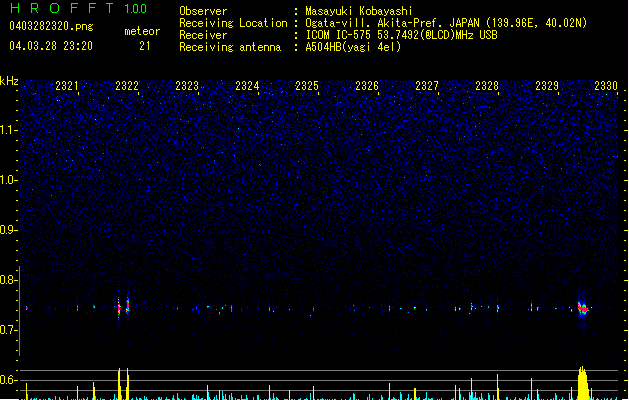629x400 pixels.
Task: Click the Receiver field label
Action: pyautogui.click(x=203, y=35)
